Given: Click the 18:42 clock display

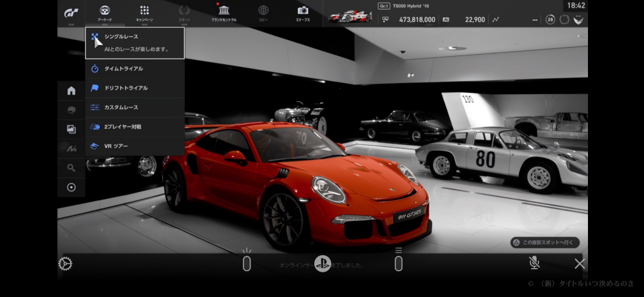Looking at the screenshot, I should point(576,6).
